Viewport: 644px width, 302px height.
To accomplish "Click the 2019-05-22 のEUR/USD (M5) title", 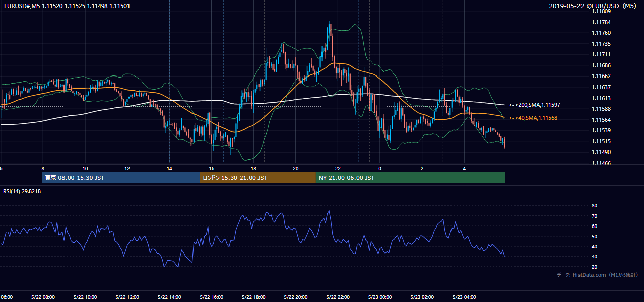I will pos(593,6).
